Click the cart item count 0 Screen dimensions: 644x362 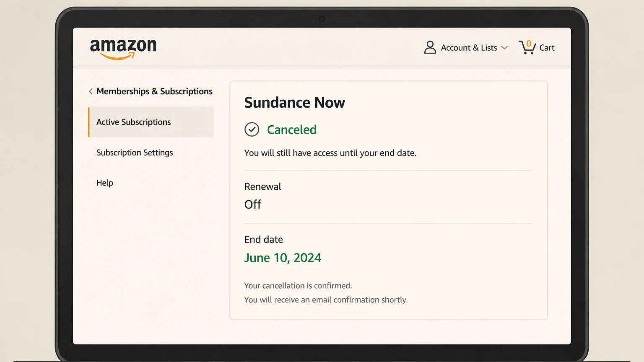point(529,44)
